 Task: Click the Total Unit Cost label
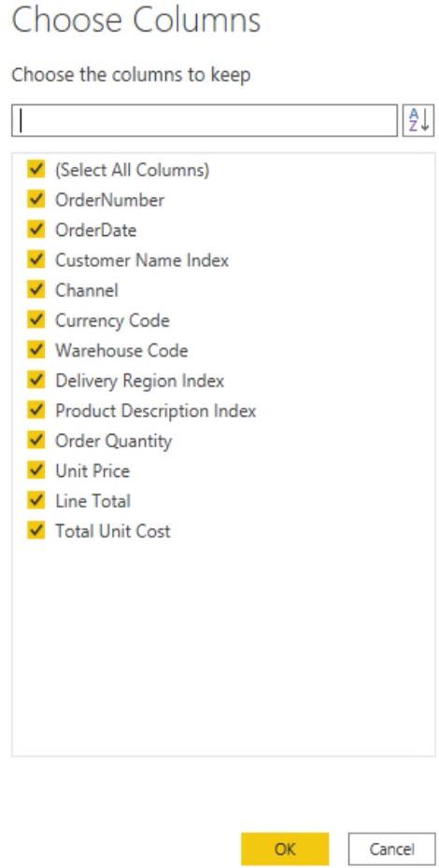pyautogui.click(x=113, y=531)
